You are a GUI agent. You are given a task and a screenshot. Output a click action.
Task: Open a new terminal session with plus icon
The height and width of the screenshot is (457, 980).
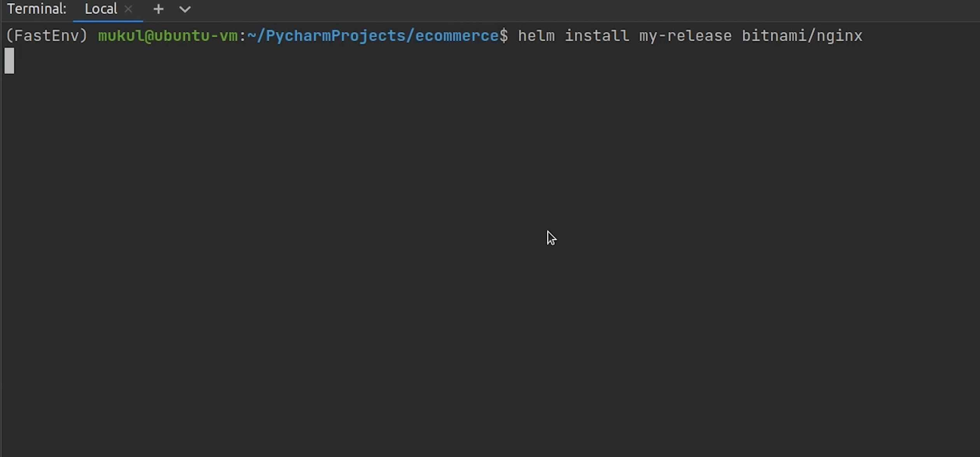[x=158, y=9]
